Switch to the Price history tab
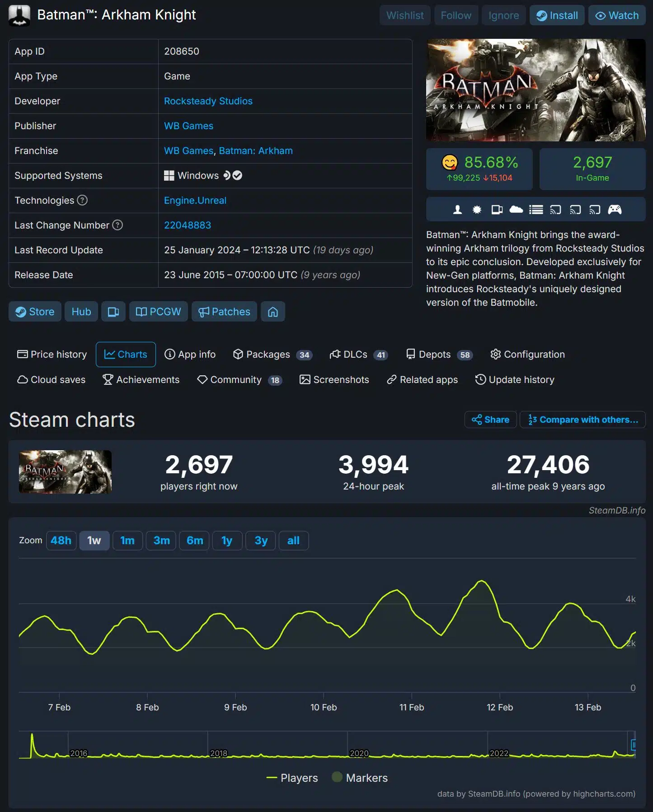Screen dimensions: 653x812 tap(52, 355)
